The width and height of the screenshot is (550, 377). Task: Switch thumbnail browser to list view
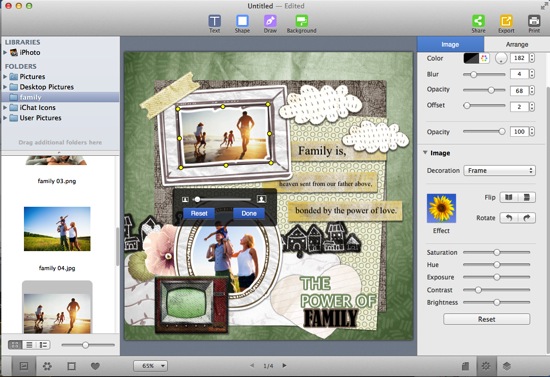tap(29, 345)
